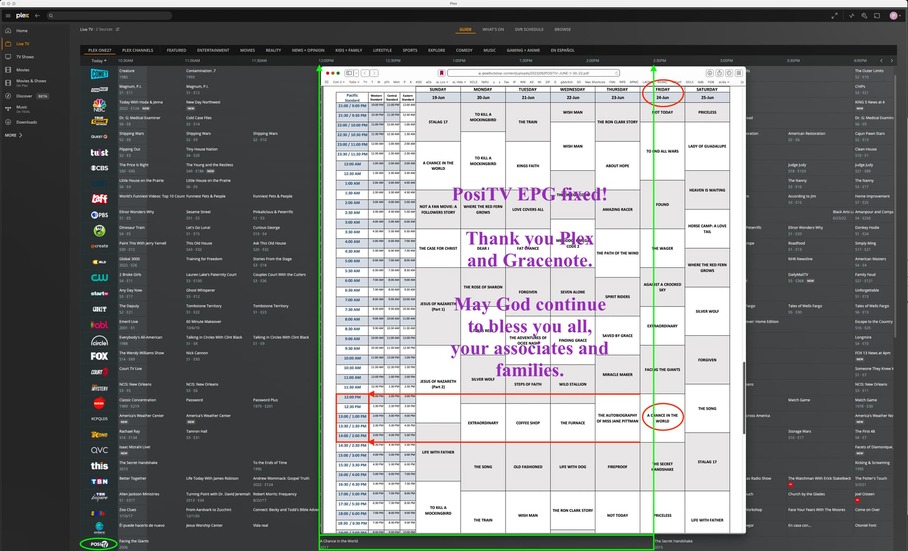Open Live TV in the sidebar
Image resolution: width=908 pixels, height=551 pixels.
tap(23, 43)
